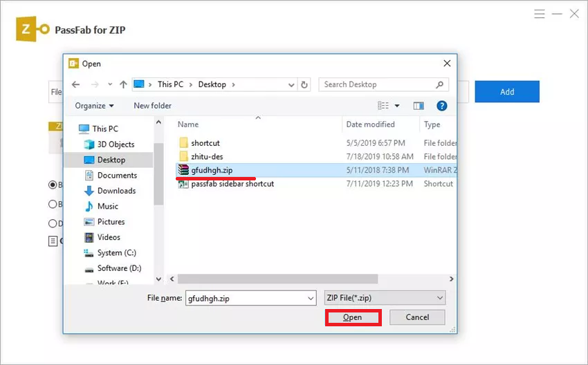Click the Cancel button
Image resolution: width=588 pixels, height=365 pixels.
click(417, 317)
